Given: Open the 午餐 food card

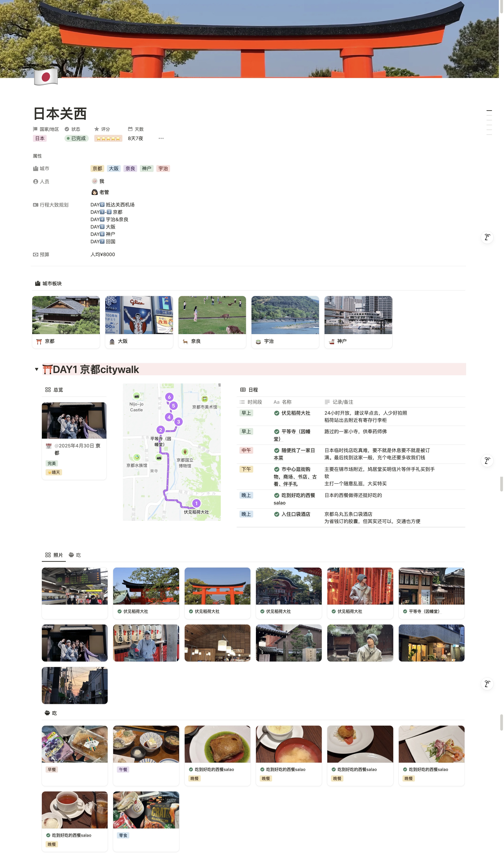Looking at the screenshot, I should tap(146, 755).
